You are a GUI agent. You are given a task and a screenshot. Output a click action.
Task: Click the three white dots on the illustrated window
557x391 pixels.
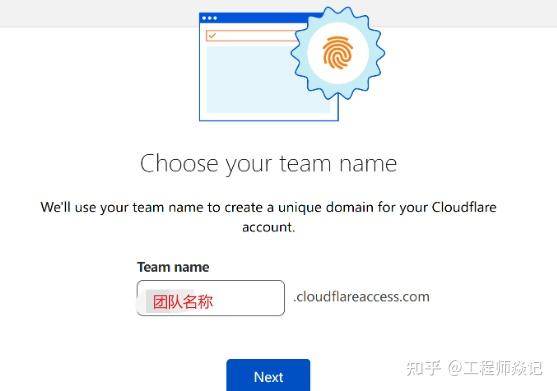click(210, 18)
